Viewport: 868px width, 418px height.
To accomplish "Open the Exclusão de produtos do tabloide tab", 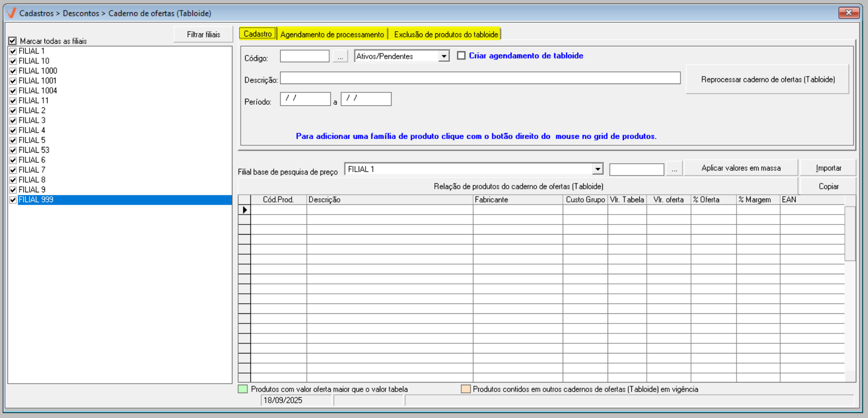I will point(446,34).
